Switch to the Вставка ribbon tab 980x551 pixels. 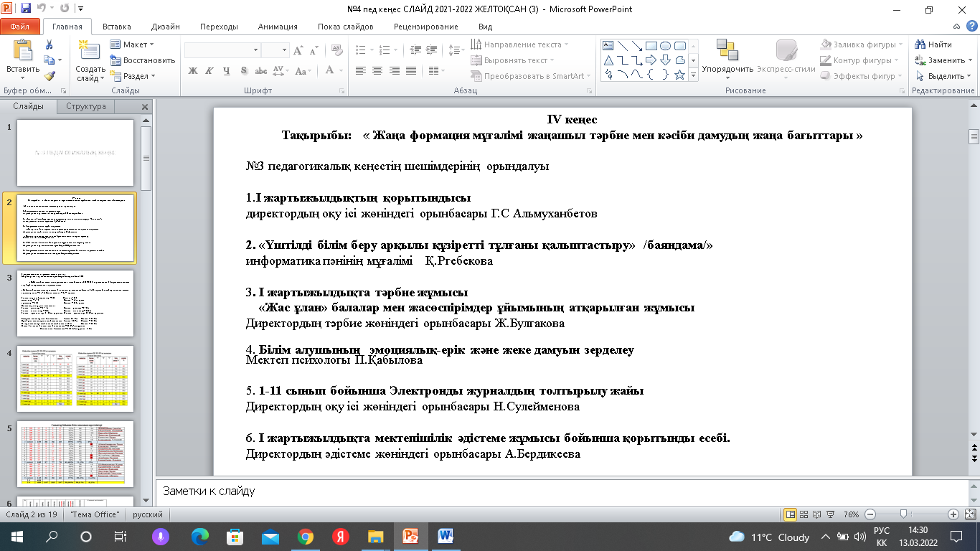pyautogui.click(x=116, y=27)
